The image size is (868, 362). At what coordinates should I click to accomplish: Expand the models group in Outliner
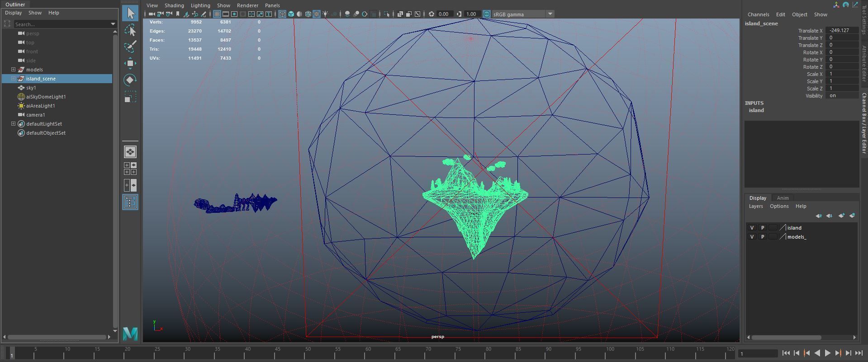[x=14, y=70]
